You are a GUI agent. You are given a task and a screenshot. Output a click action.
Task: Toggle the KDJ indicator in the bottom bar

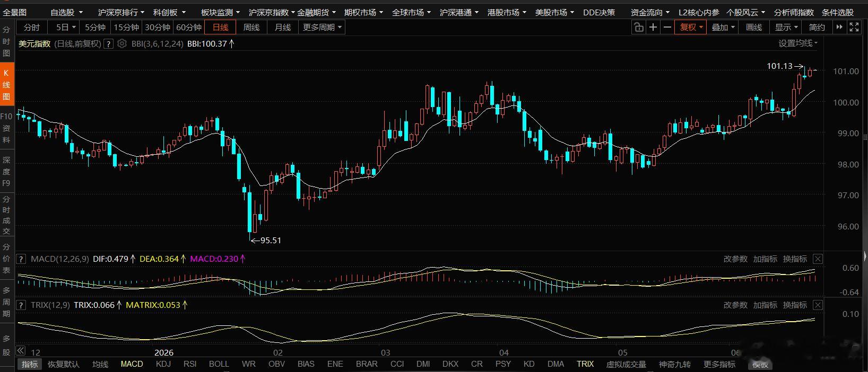coord(163,364)
